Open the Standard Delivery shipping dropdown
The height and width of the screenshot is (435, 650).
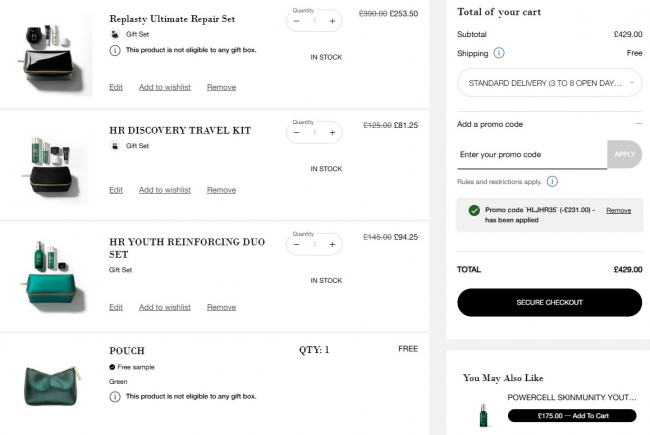coord(549,83)
